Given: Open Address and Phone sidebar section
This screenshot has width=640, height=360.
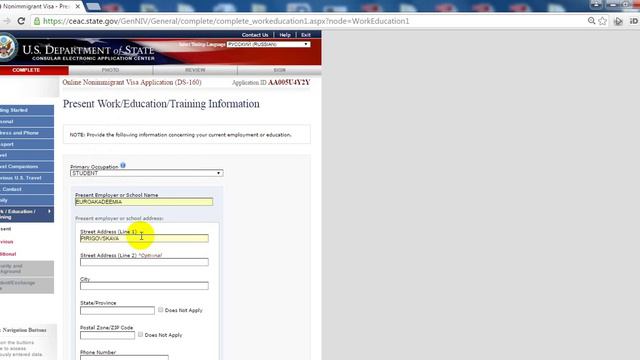Looking at the screenshot, I should pos(27,133).
